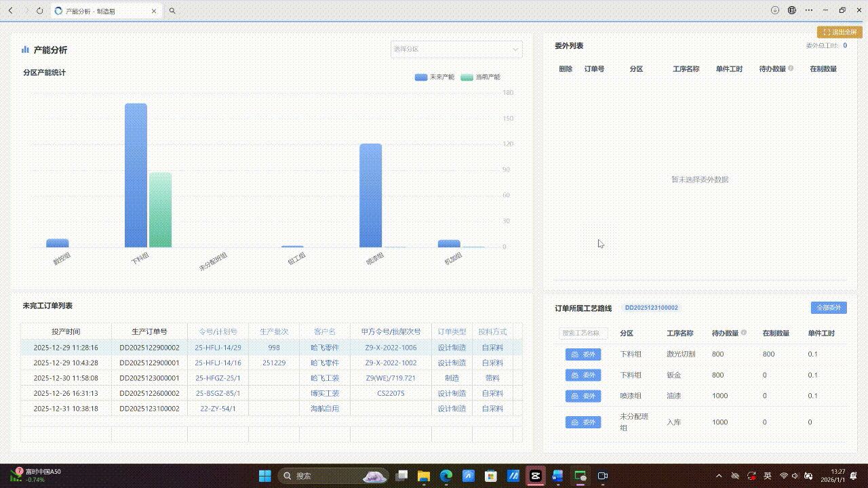Click help icon beside 待办数量 in 工艺路线 table

click(744, 333)
